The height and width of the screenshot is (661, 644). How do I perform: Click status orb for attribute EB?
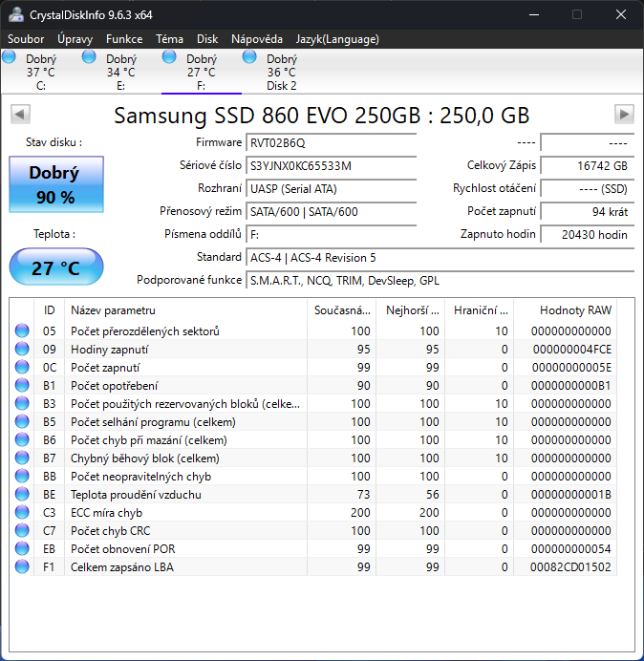[x=22, y=548]
